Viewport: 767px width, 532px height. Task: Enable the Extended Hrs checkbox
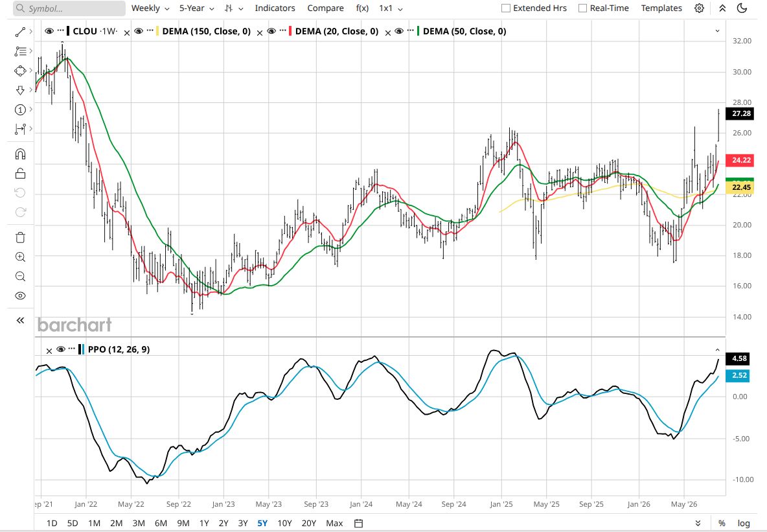point(507,8)
